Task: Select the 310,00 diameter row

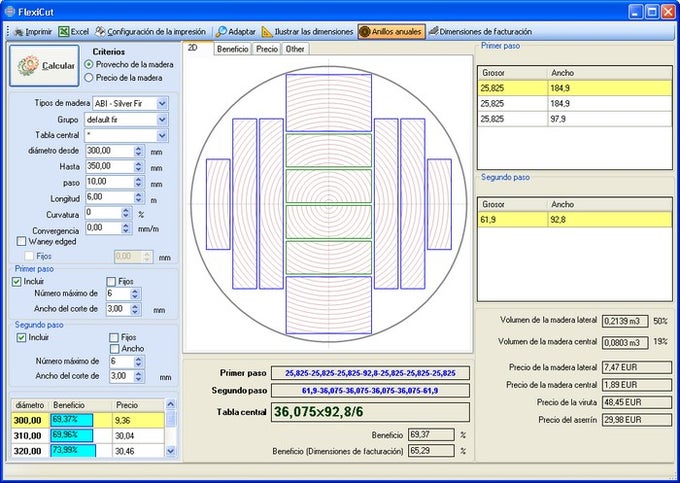Action: (x=88, y=435)
